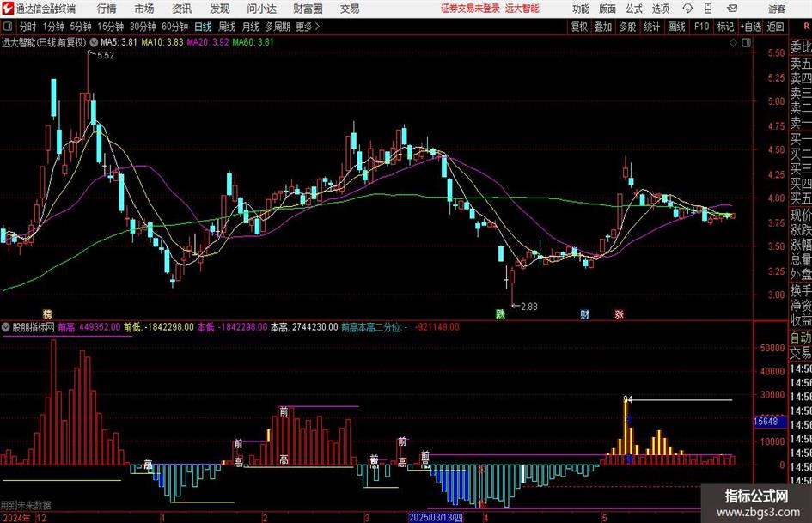Click the MA10: 3.83 indicator label
Screen dimensions: 812x523
162,42
